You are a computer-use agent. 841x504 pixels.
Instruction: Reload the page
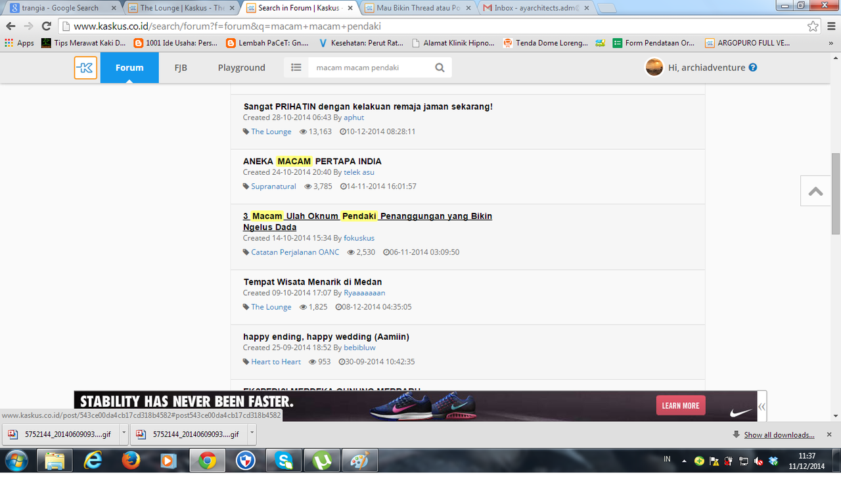coord(46,26)
